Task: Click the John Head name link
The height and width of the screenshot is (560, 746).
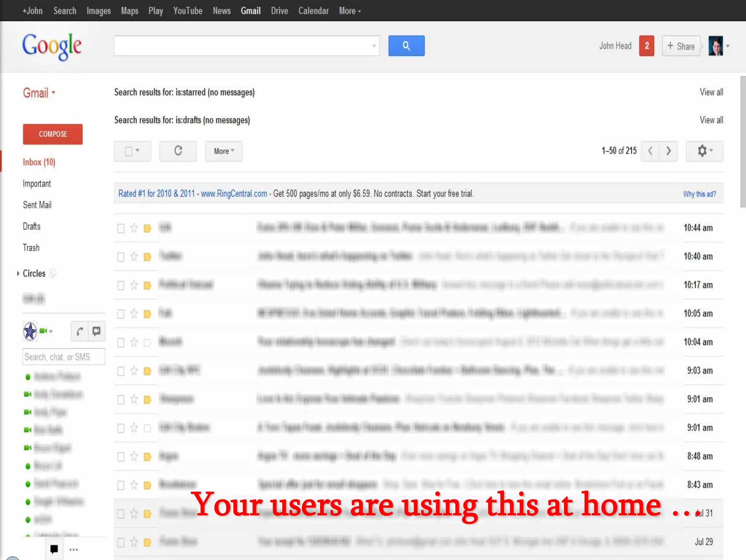Action: pos(615,46)
